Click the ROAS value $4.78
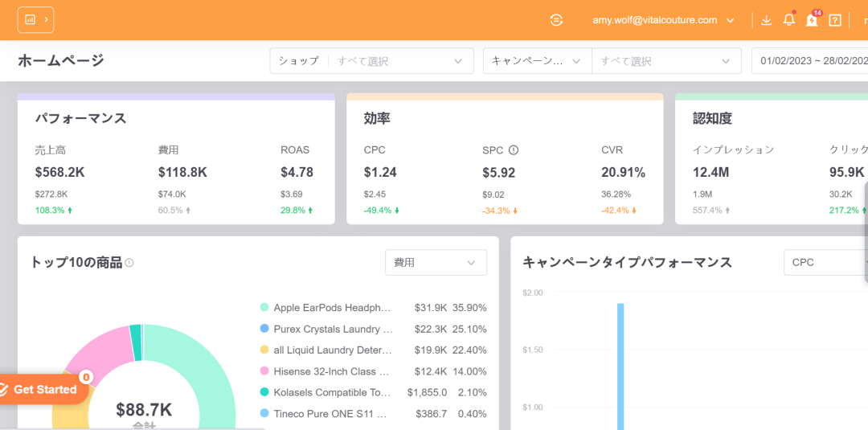The width and height of the screenshot is (868, 430). (x=297, y=173)
